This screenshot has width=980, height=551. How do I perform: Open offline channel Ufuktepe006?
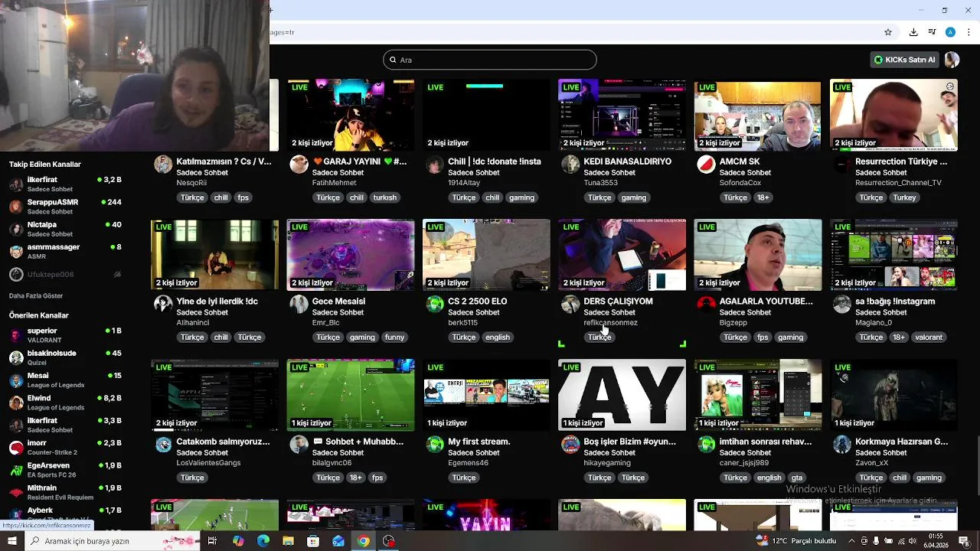tap(65, 274)
